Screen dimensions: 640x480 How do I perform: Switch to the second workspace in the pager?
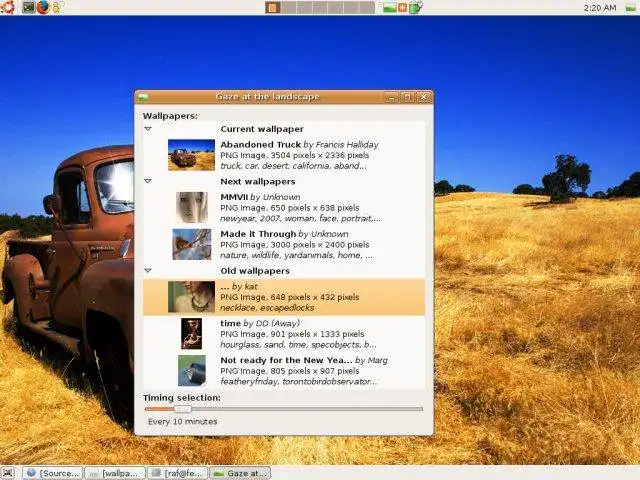289,7
